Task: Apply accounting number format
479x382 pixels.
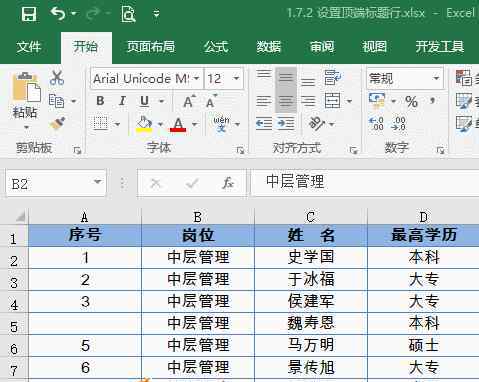Action: click(377, 101)
